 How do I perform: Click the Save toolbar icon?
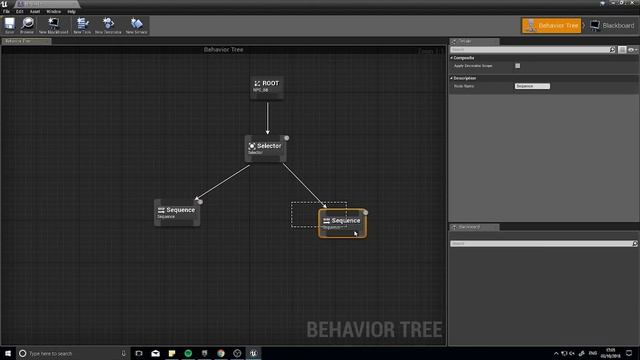[9, 25]
